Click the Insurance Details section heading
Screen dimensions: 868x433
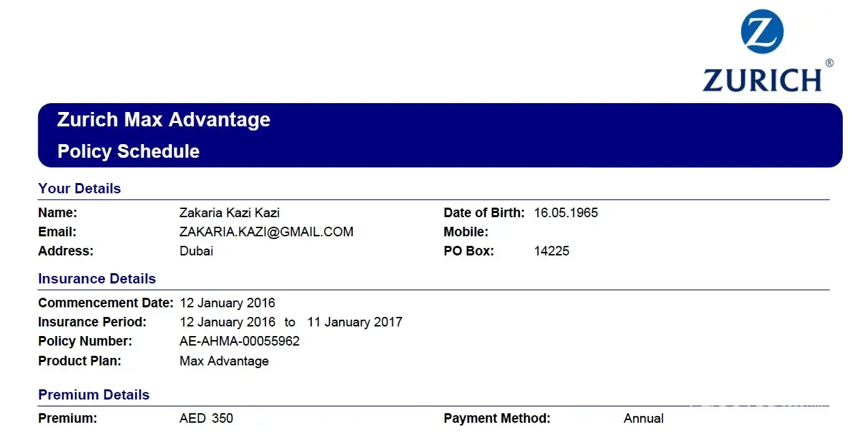(97, 279)
